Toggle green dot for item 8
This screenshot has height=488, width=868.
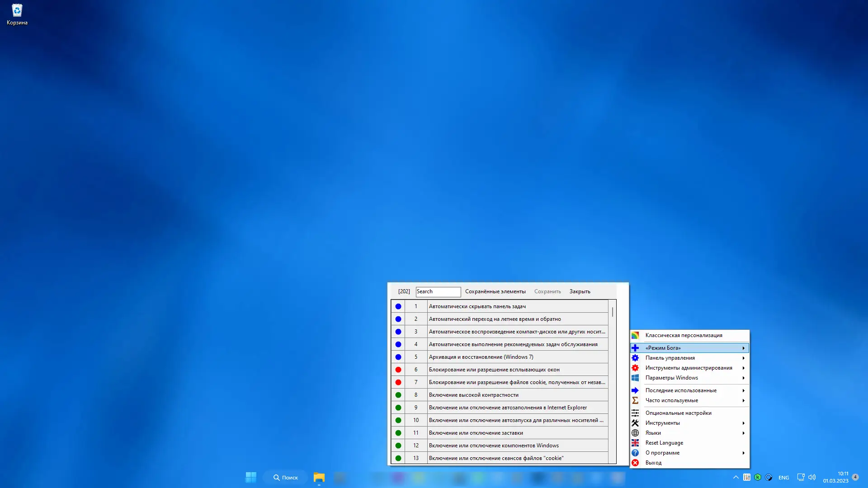[x=398, y=395]
